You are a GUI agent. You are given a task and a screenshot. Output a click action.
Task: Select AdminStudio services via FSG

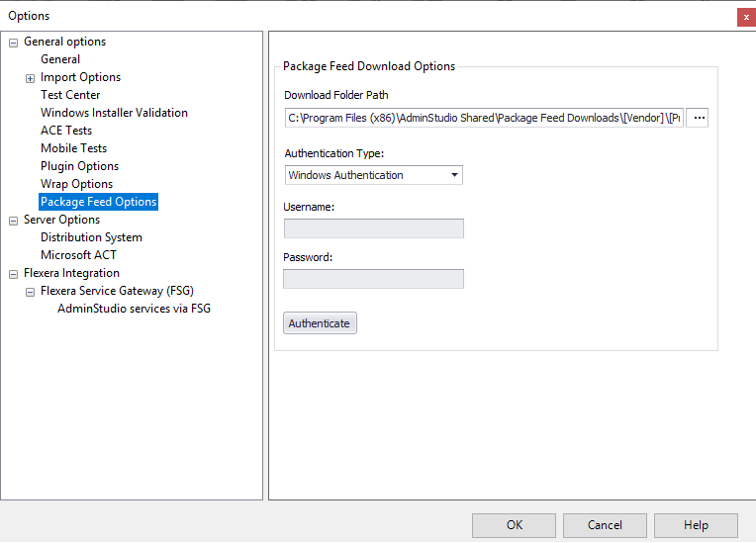coord(134,309)
